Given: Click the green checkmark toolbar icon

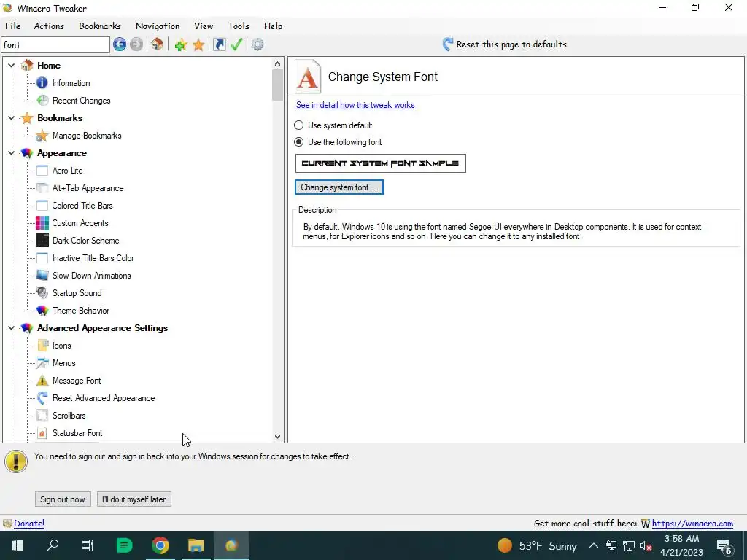Looking at the screenshot, I should (236, 44).
